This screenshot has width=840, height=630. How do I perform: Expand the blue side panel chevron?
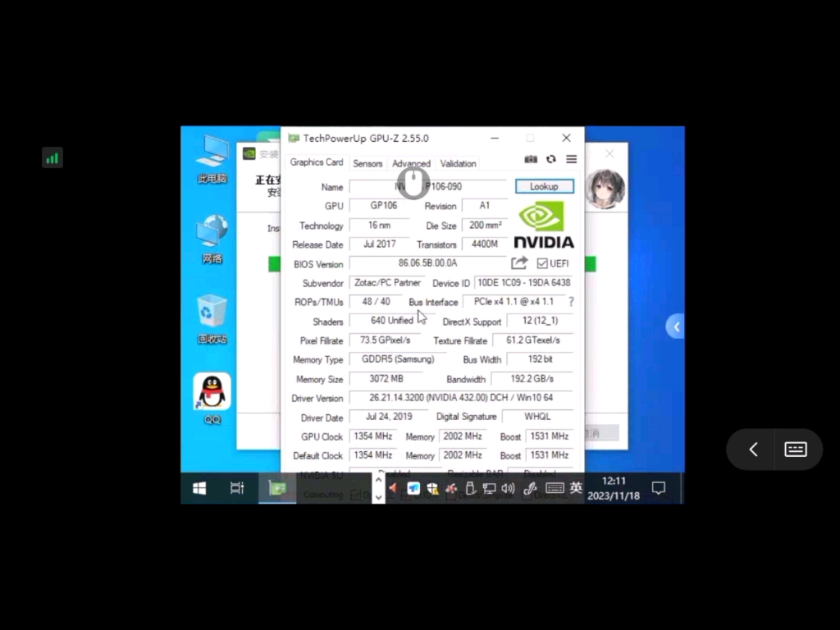click(x=676, y=326)
